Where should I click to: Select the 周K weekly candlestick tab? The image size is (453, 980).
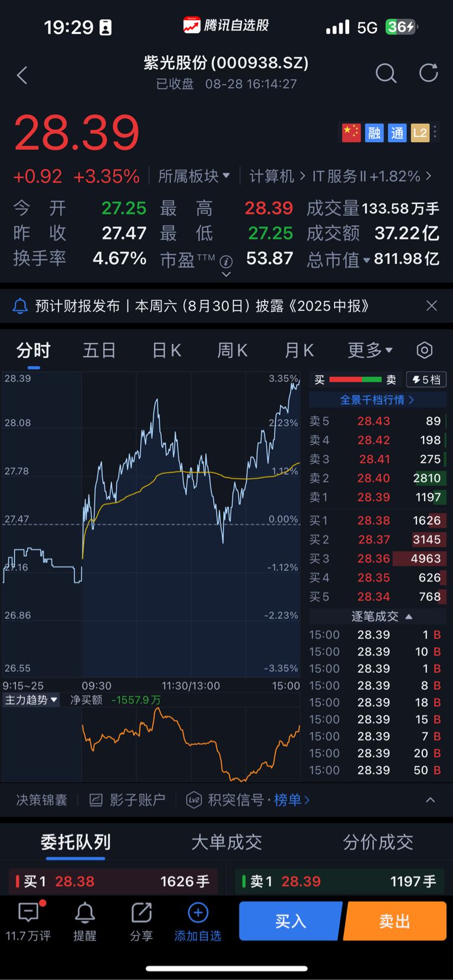(x=232, y=350)
